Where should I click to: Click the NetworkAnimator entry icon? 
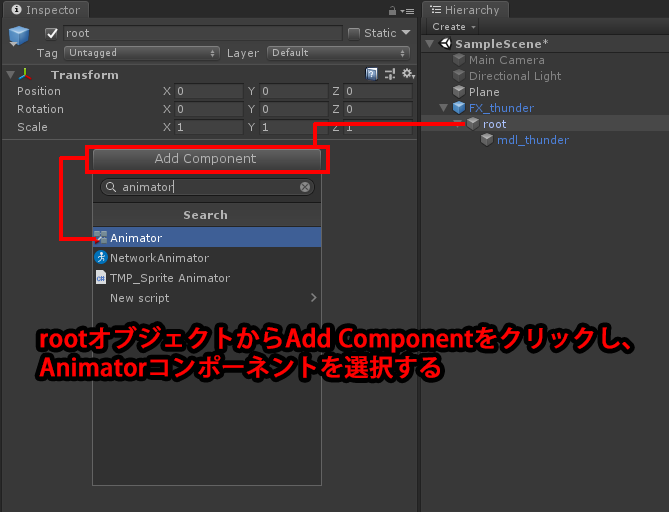point(101,257)
